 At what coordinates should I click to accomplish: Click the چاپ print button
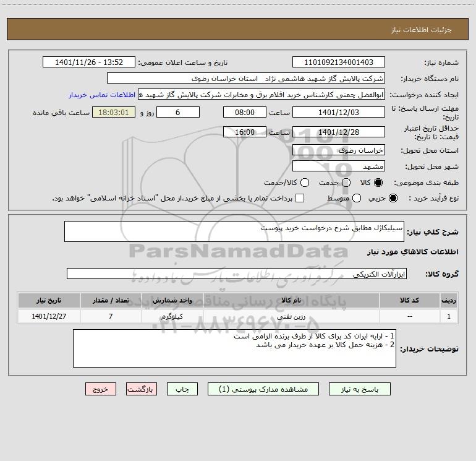(x=182, y=389)
